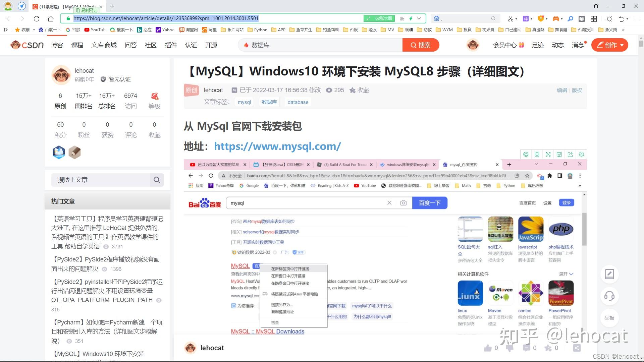Open the blog writing pencil icon

pos(609,274)
